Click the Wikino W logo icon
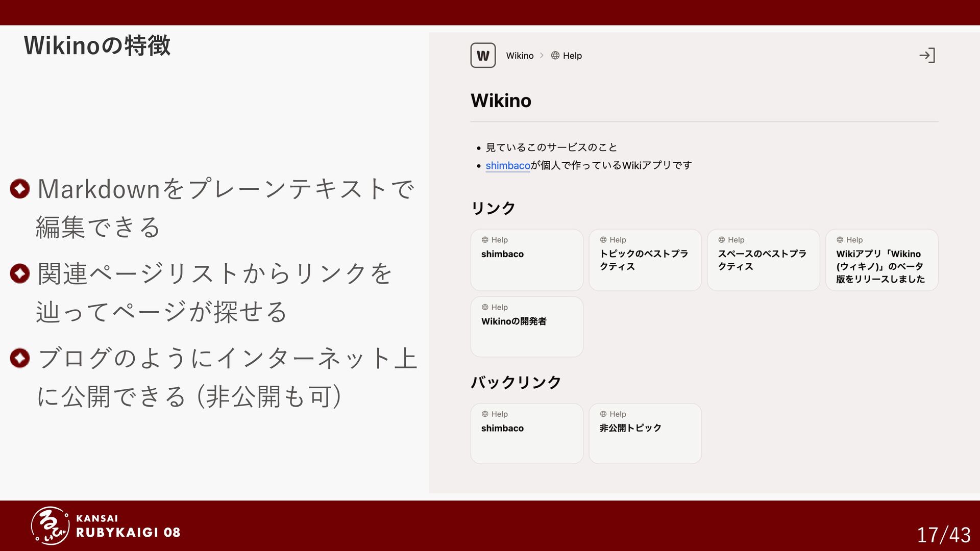The height and width of the screenshot is (551, 980). coord(483,55)
